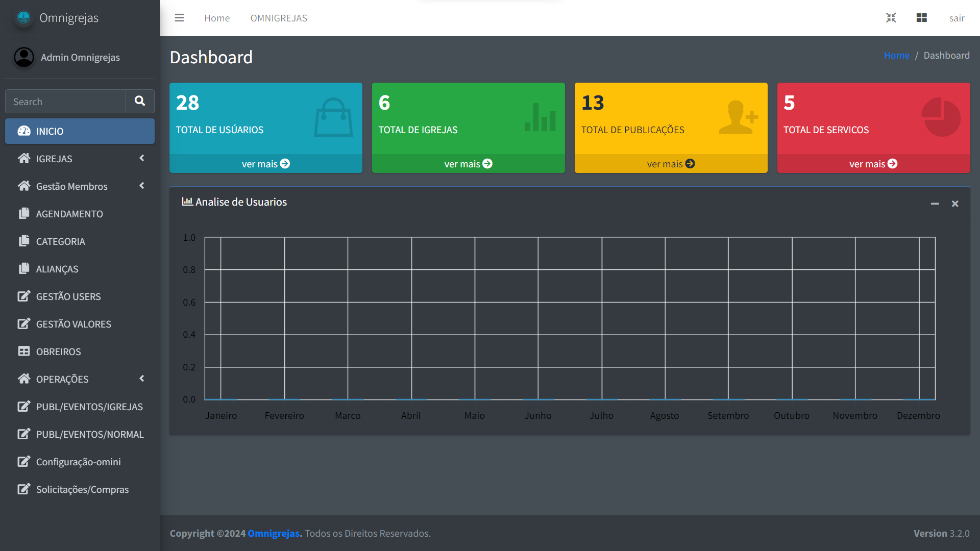This screenshot has width=980, height=551.
Task: Open the AGENDAMENTO menu item
Action: click(x=80, y=214)
